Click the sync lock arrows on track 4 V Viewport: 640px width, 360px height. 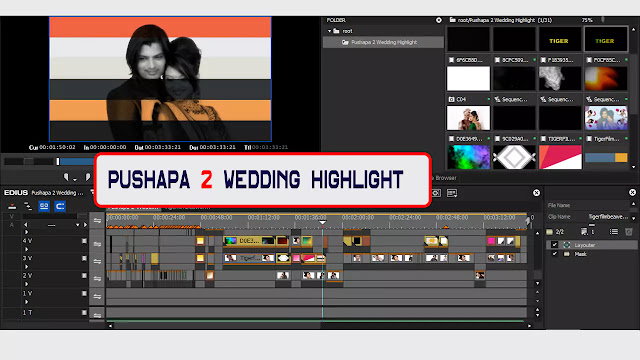97,244
